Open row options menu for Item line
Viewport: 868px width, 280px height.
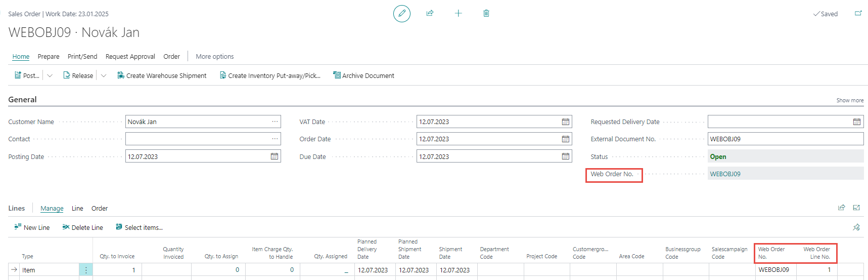pos(86,270)
